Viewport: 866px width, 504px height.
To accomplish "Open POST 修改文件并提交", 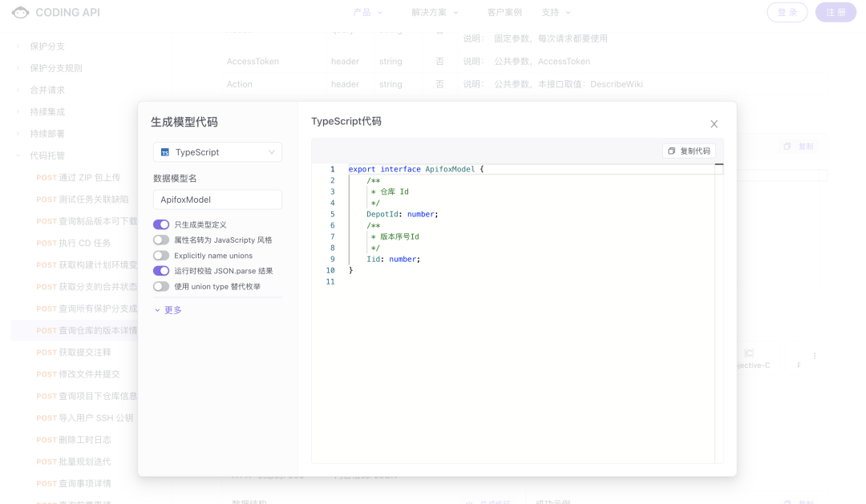I will (x=78, y=374).
